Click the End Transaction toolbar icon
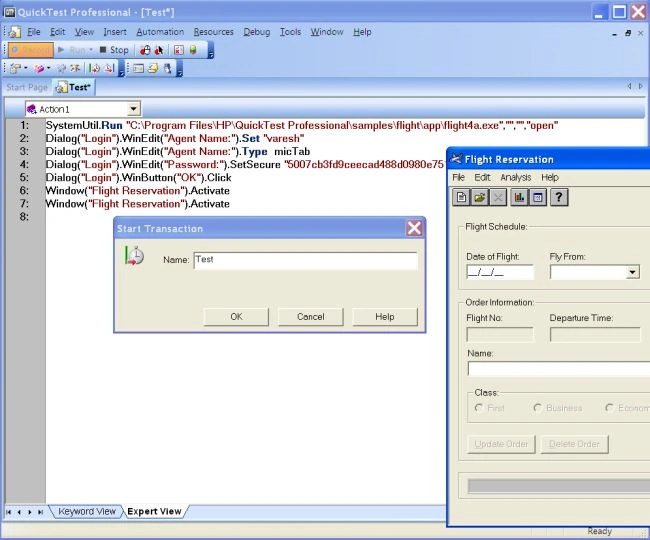 tap(109, 68)
